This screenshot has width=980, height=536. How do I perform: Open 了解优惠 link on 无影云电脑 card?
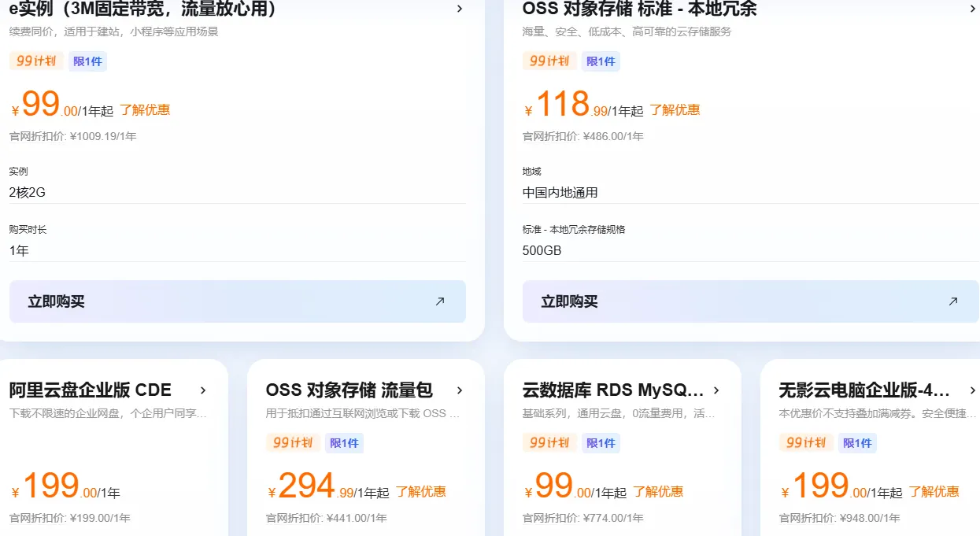934,491
